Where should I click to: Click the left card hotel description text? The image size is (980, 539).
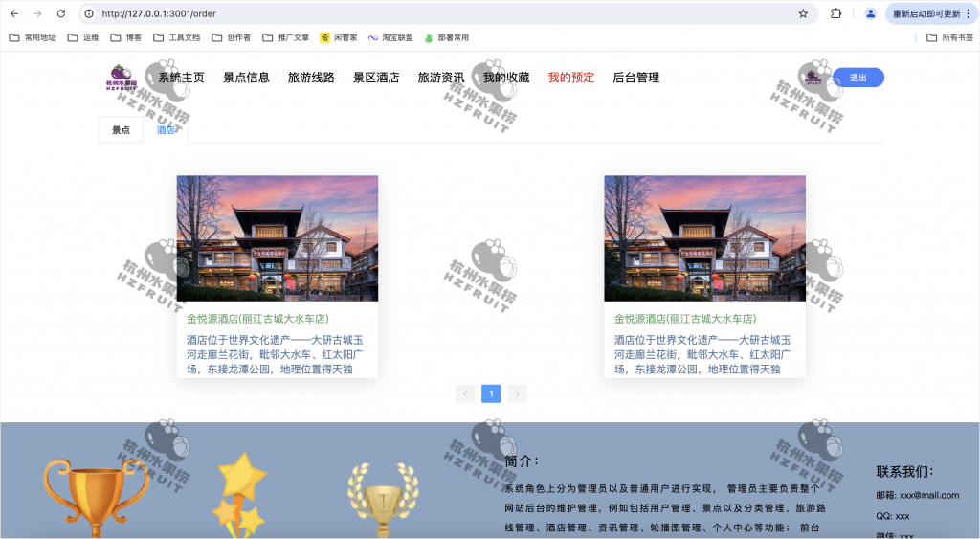(x=275, y=354)
